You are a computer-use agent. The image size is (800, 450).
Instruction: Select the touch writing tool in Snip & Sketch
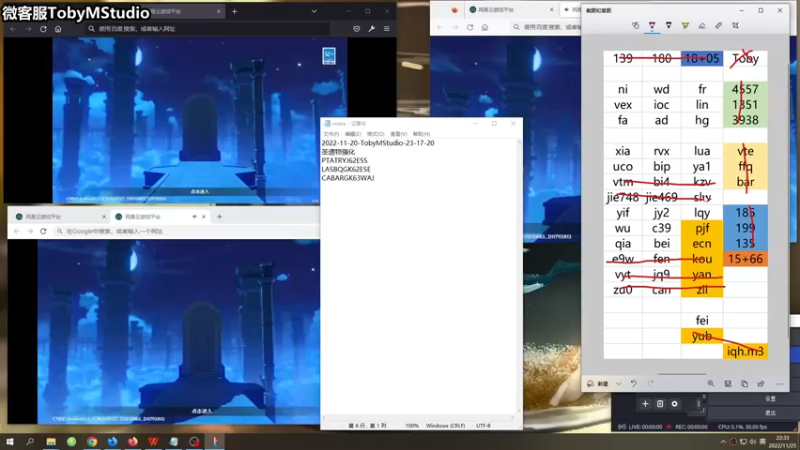635,25
